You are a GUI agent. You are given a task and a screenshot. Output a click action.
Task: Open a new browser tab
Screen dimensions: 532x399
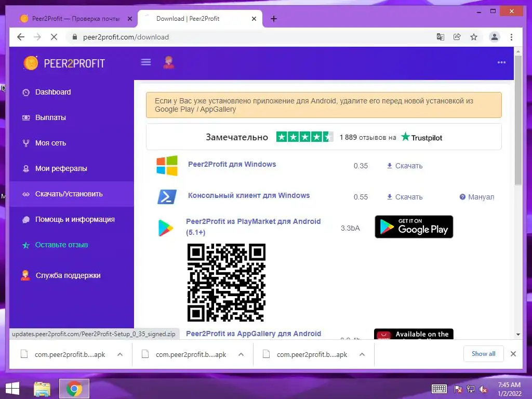[x=274, y=19]
